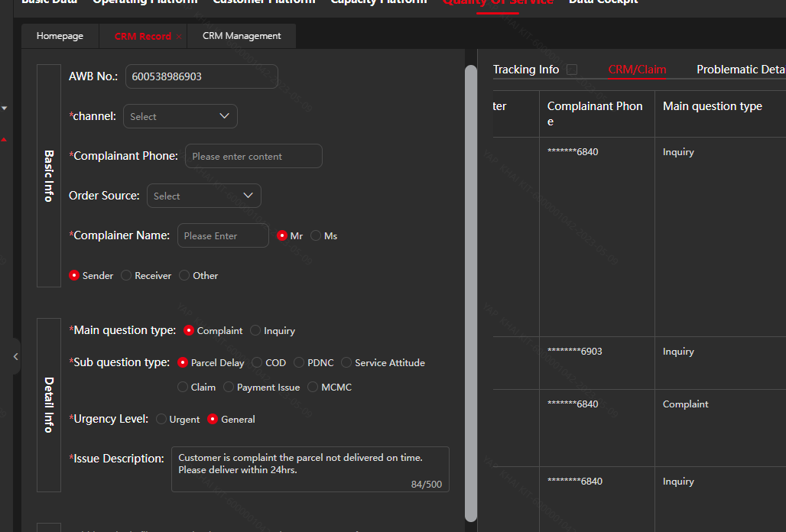Select the Service Attitude sub question type

346,363
